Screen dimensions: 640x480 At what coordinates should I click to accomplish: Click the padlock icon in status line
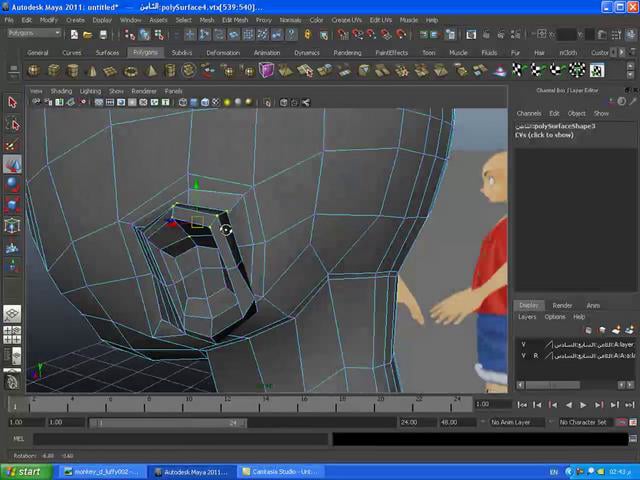[x=308, y=35]
